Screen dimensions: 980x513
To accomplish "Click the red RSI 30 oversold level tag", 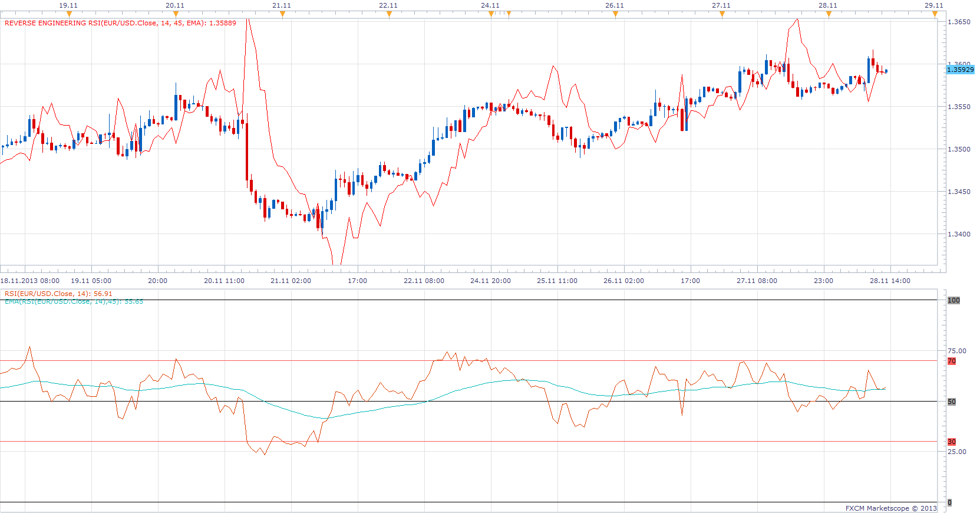I will point(952,442).
